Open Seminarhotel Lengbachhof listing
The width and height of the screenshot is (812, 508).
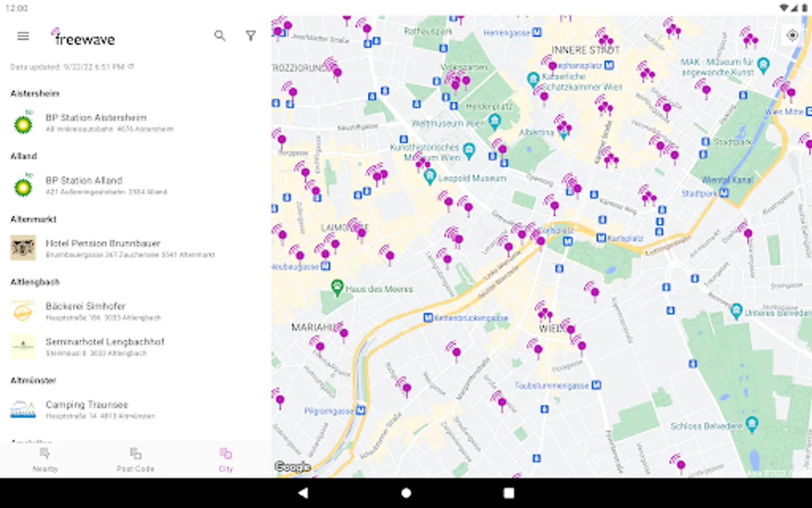[135, 347]
